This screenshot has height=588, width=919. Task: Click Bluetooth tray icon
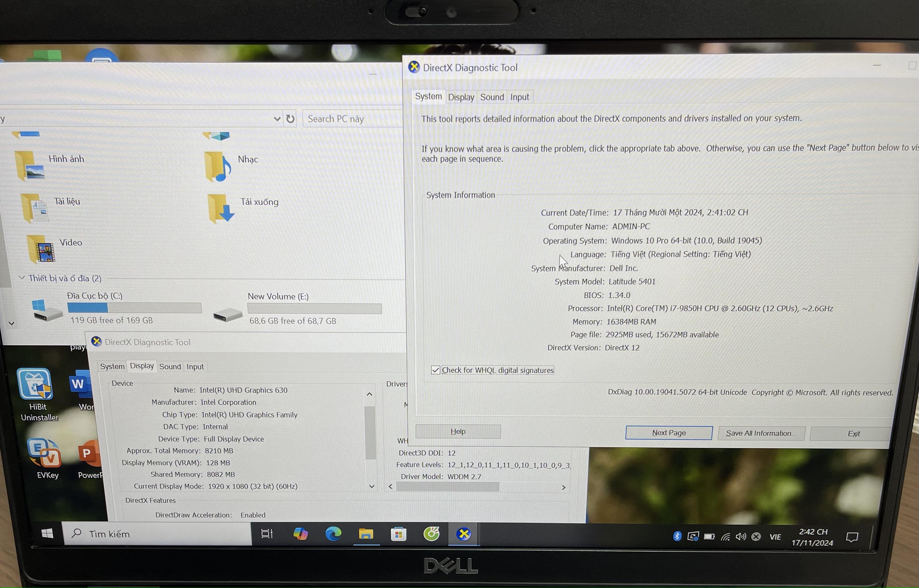tap(677, 536)
